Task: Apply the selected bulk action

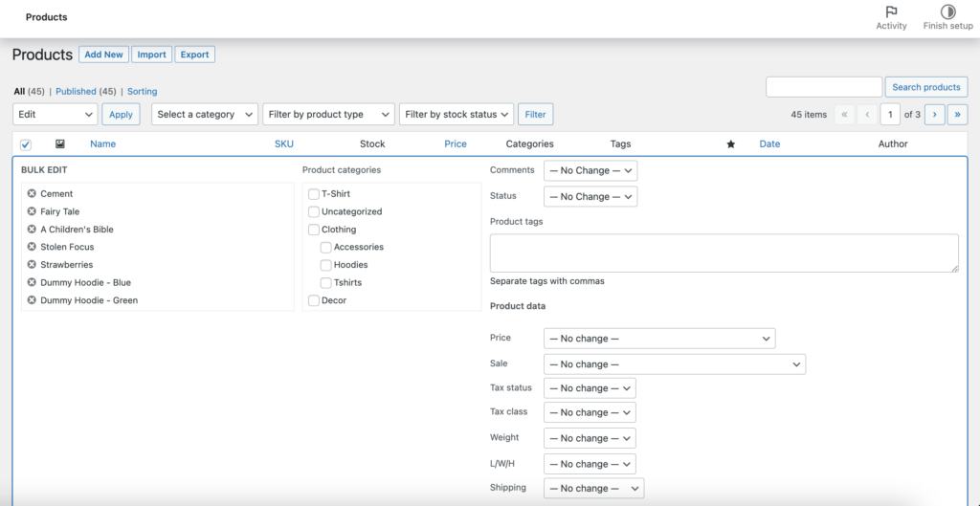Action: coord(121,115)
